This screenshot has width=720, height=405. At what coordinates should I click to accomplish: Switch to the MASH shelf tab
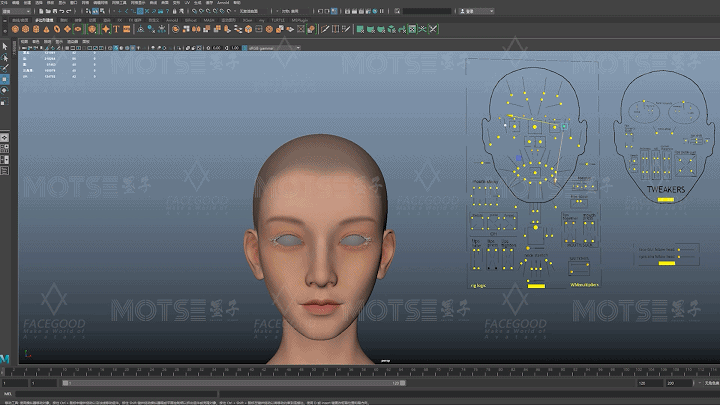pos(209,19)
